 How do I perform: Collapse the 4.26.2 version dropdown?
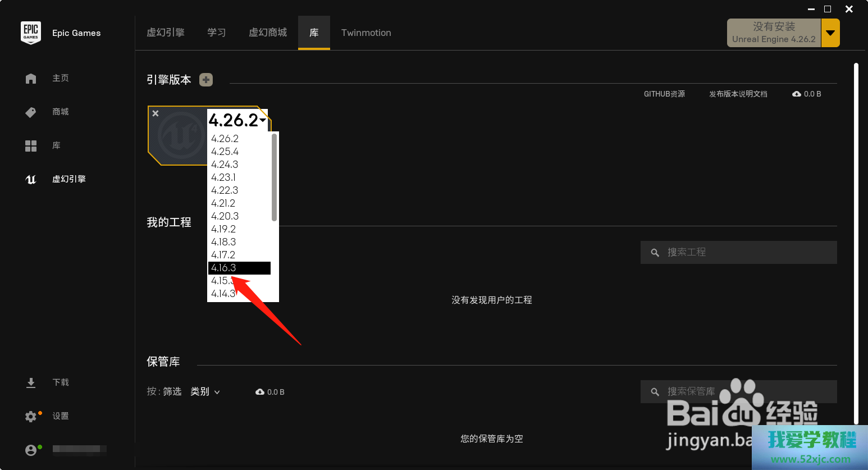(x=262, y=120)
